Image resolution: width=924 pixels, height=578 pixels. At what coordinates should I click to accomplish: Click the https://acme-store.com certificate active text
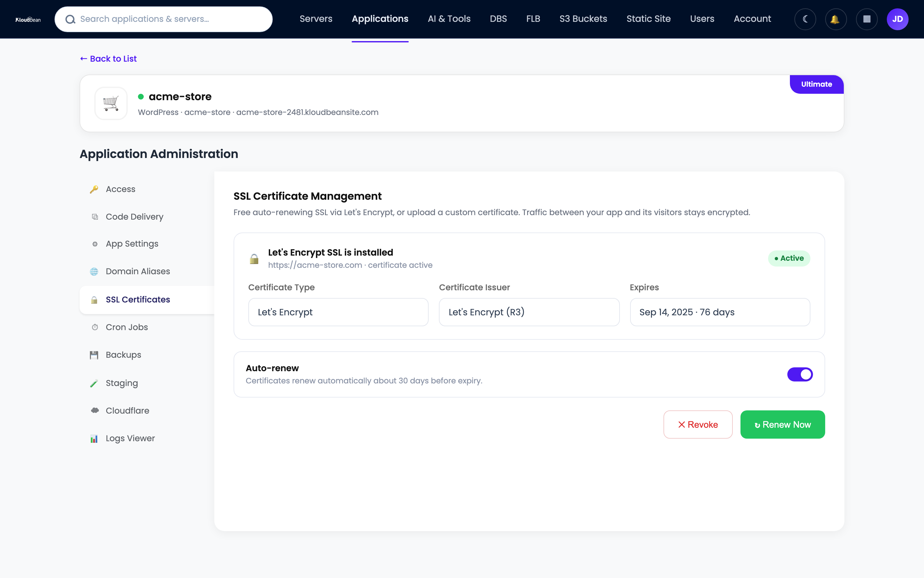(350, 265)
